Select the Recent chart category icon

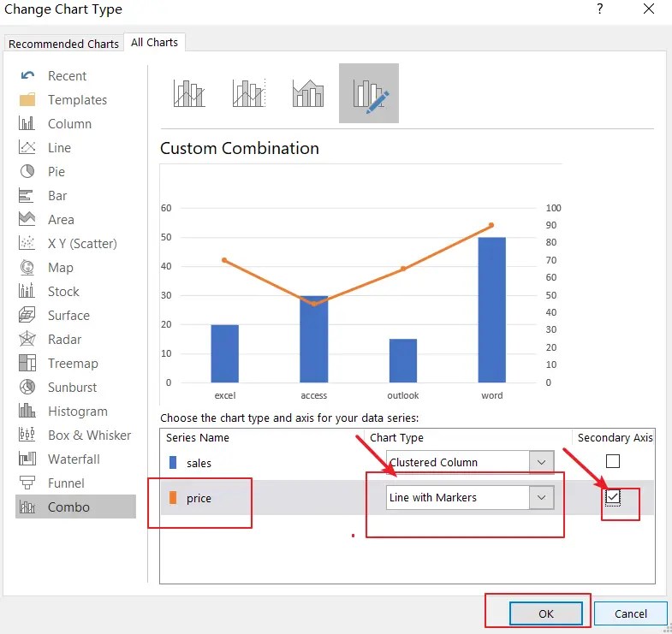(27, 76)
